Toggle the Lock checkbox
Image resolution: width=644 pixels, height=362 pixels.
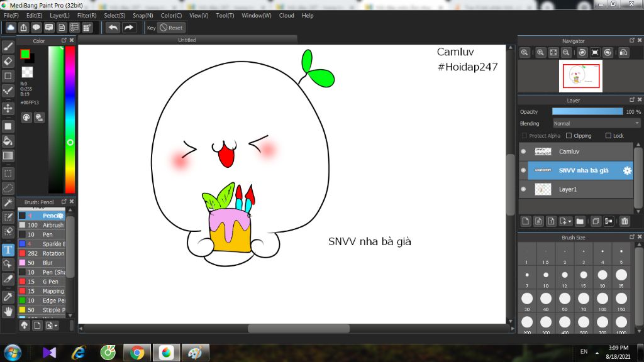click(608, 136)
